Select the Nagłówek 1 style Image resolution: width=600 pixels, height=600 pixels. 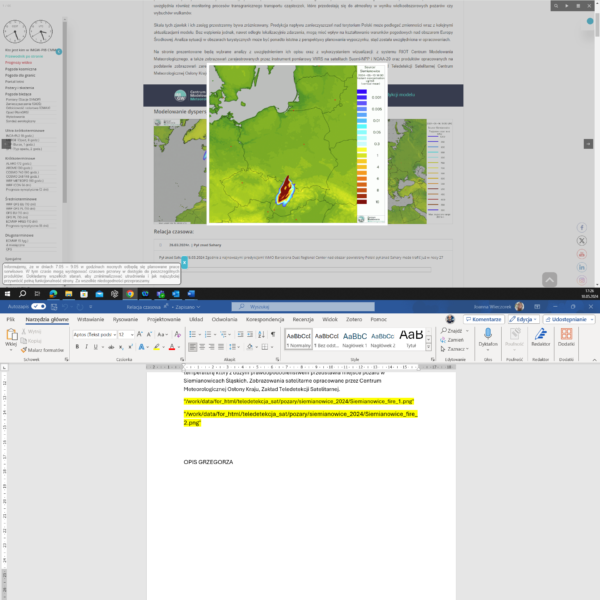[x=355, y=339]
